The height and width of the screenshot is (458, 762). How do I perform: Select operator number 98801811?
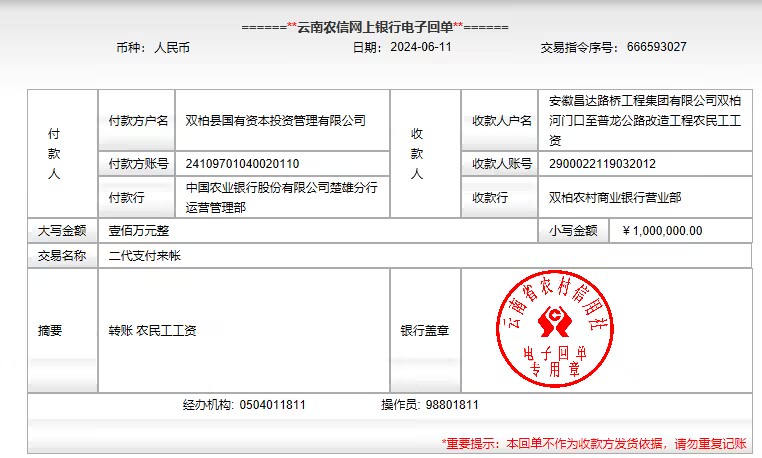point(452,405)
